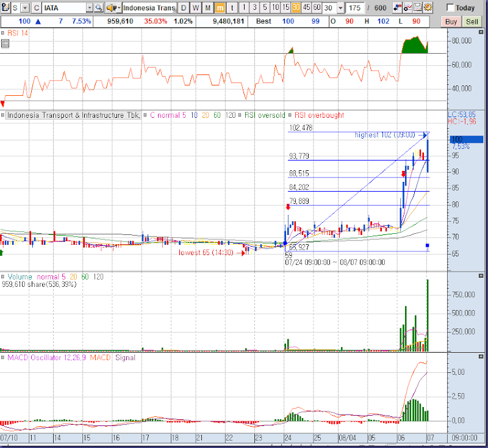
Task: Click the speaker alert icon
Action: click(111, 8)
